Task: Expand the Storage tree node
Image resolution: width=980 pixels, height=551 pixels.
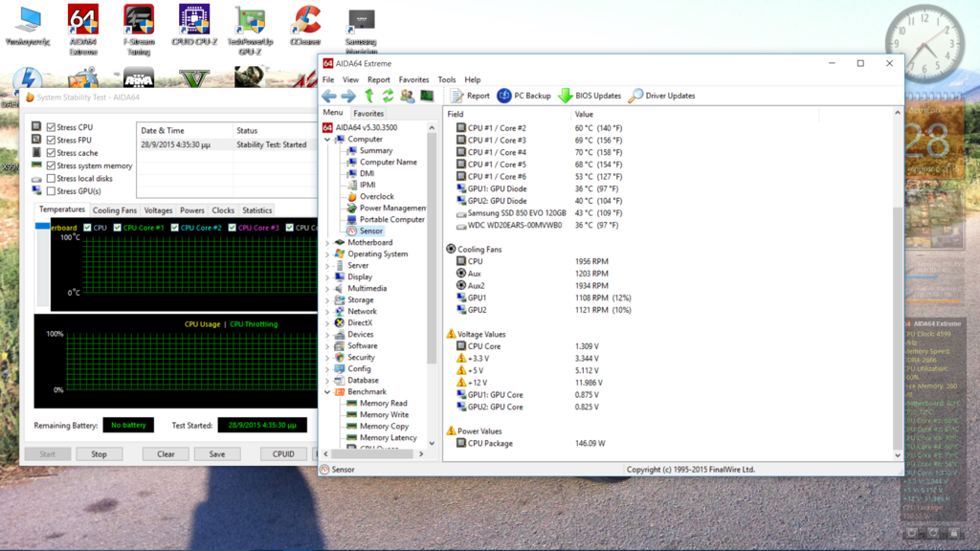Action: coord(327,300)
